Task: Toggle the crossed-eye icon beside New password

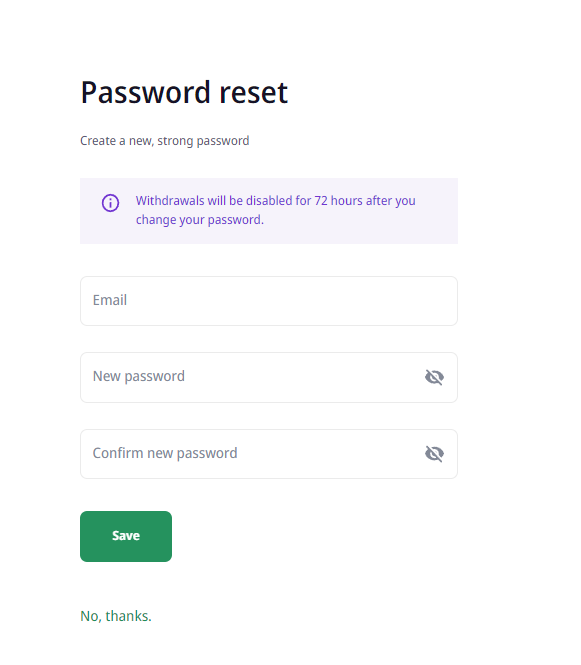Action: click(x=434, y=377)
